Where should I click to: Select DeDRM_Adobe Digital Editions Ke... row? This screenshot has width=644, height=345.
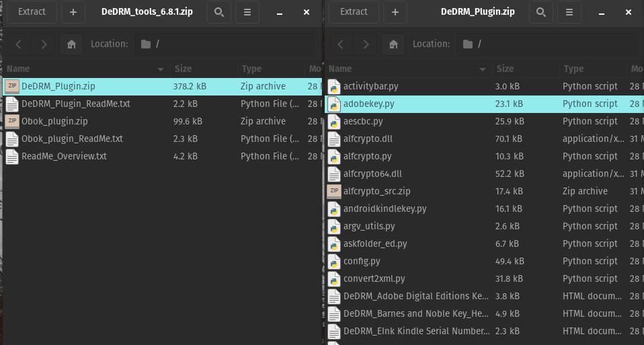pos(485,296)
